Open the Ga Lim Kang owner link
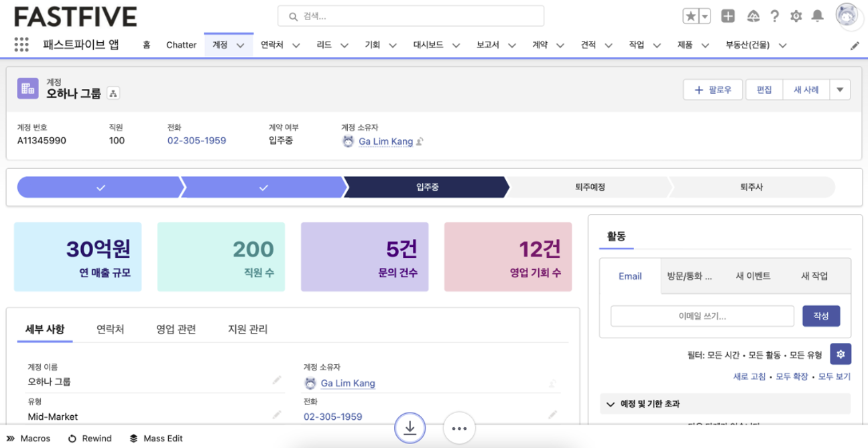Viewport: 868px width, 448px height. pos(385,141)
